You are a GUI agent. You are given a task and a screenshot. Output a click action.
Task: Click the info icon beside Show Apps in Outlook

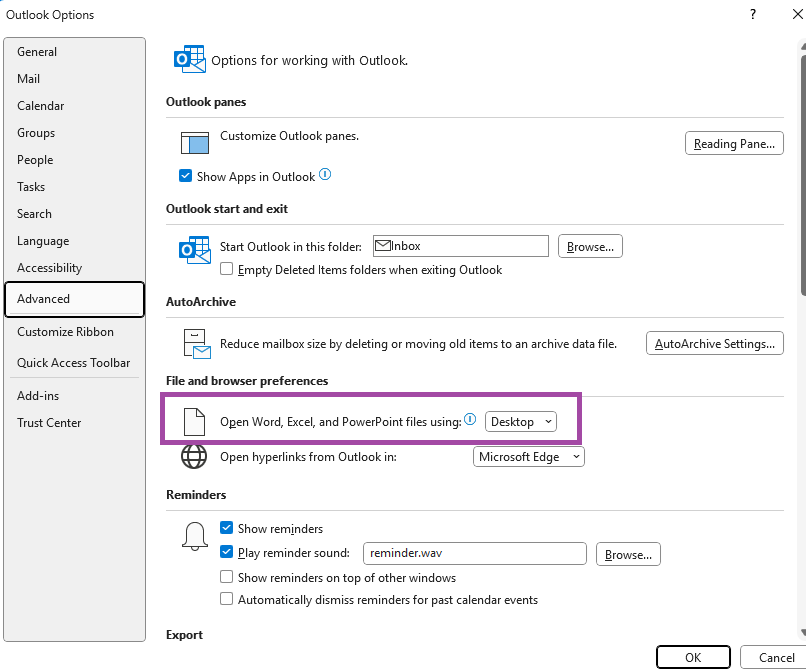pyautogui.click(x=325, y=175)
